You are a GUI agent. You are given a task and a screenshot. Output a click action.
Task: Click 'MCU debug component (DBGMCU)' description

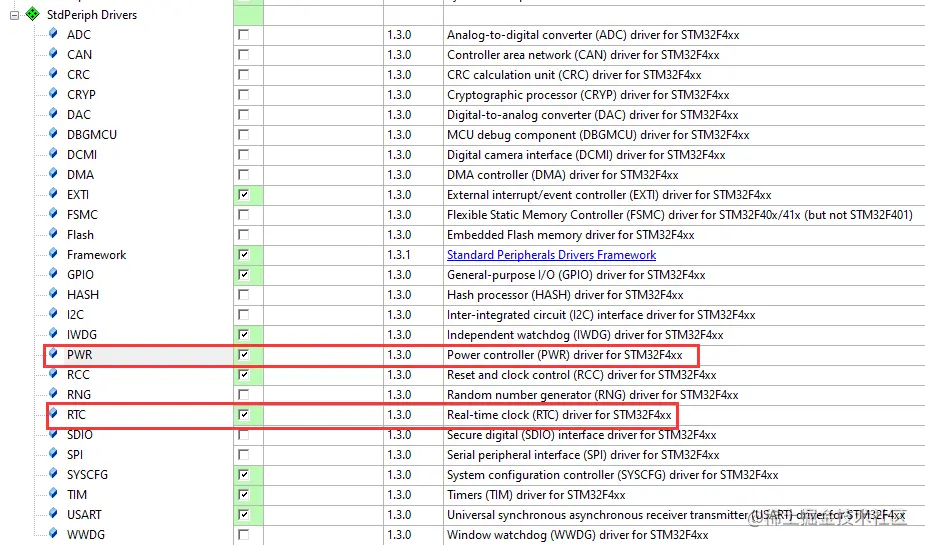(598, 135)
